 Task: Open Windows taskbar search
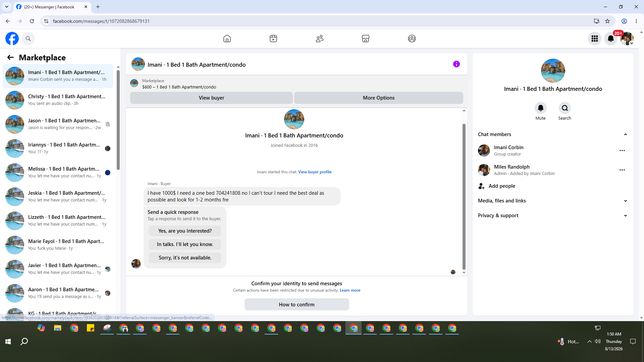tap(24, 342)
